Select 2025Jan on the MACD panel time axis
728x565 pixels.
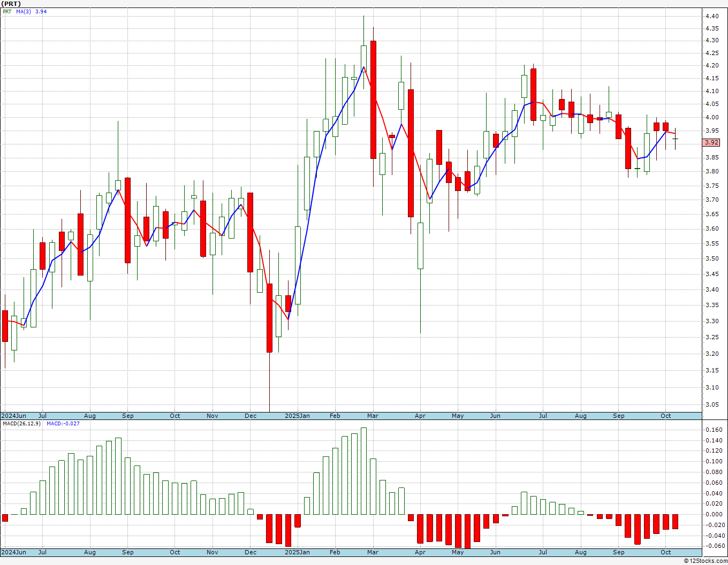pyautogui.click(x=297, y=552)
